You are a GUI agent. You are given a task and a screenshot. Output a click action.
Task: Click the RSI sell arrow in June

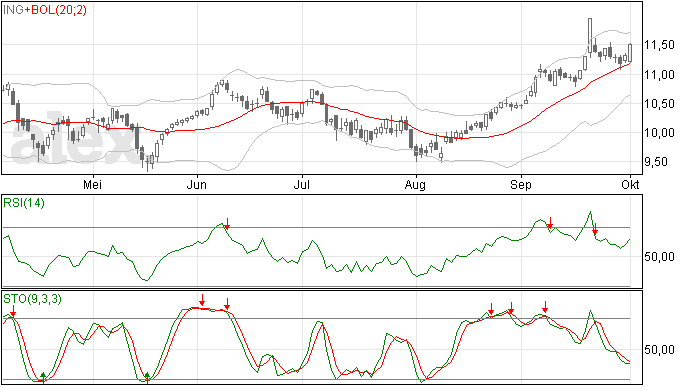[227, 223]
